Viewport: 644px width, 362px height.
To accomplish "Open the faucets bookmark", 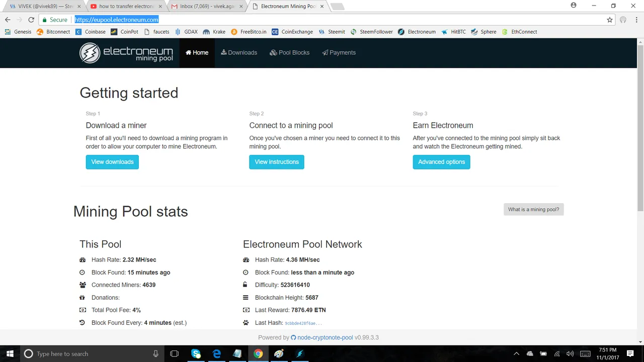I will (156, 32).
